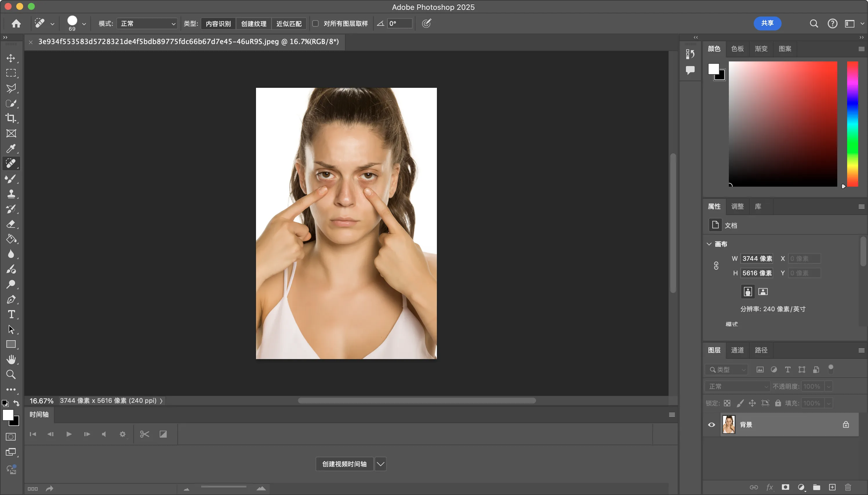Click the 创建视频时间轴 button

point(344,464)
